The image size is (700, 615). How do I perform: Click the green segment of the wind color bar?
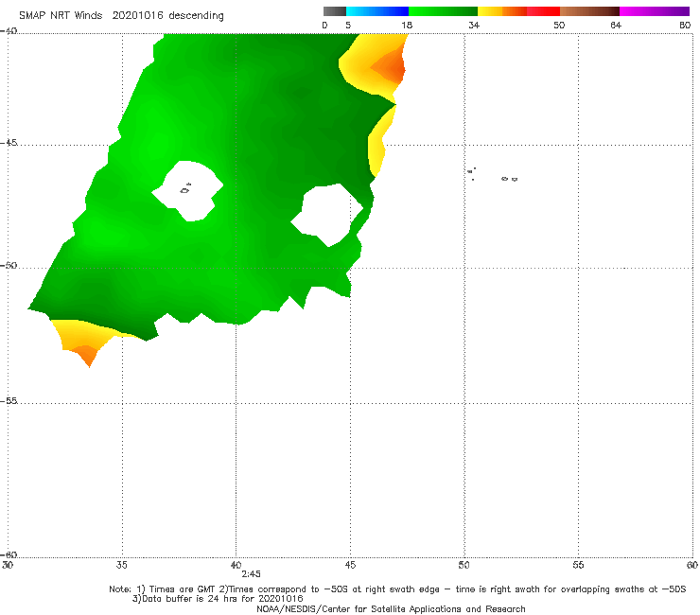[x=443, y=11]
